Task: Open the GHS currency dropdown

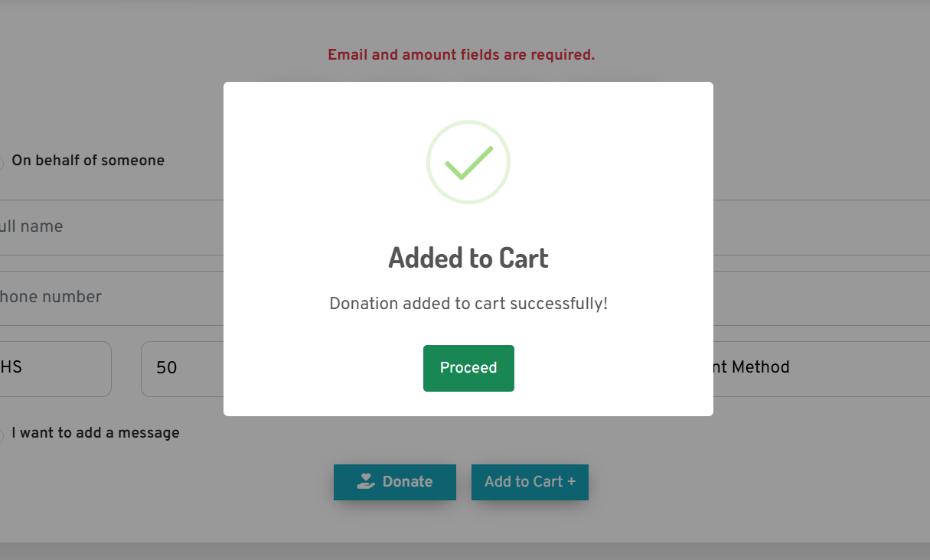Action: (54, 368)
